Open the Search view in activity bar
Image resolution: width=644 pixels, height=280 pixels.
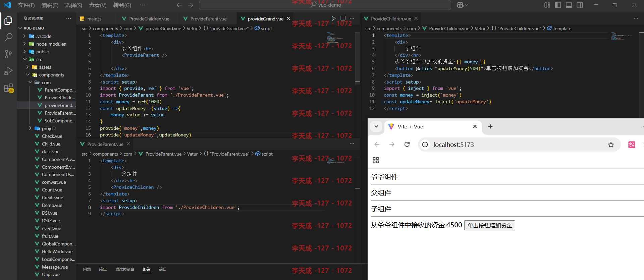[x=8, y=37]
